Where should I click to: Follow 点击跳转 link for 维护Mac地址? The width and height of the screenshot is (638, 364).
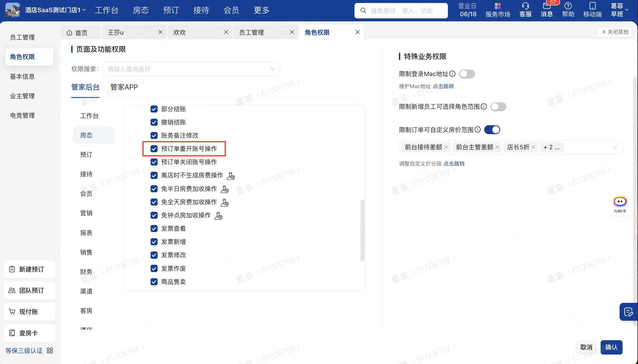443,86
